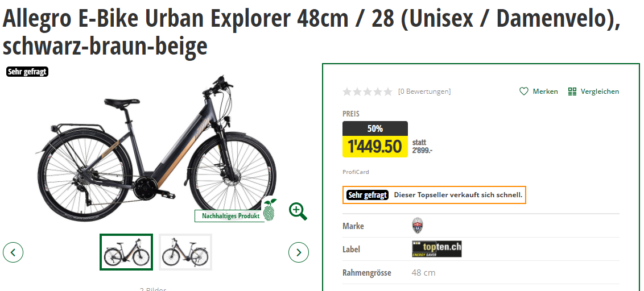Click the 50% discount badge
The width and height of the screenshot is (644, 291).
(375, 128)
